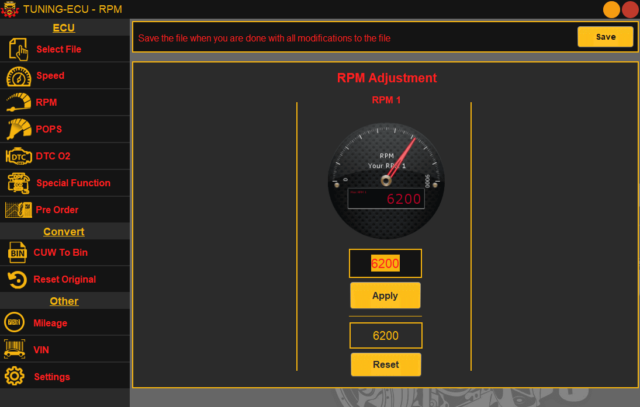This screenshot has height=407, width=640.
Task: Select CUW To Bin conversion label
Action: (60, 253)
